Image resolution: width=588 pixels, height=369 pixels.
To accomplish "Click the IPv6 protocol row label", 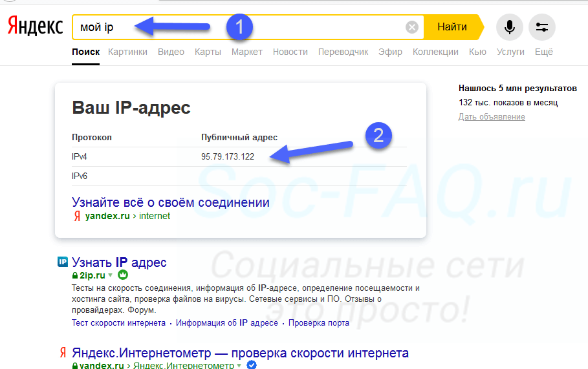I will [x=80, y=176].
